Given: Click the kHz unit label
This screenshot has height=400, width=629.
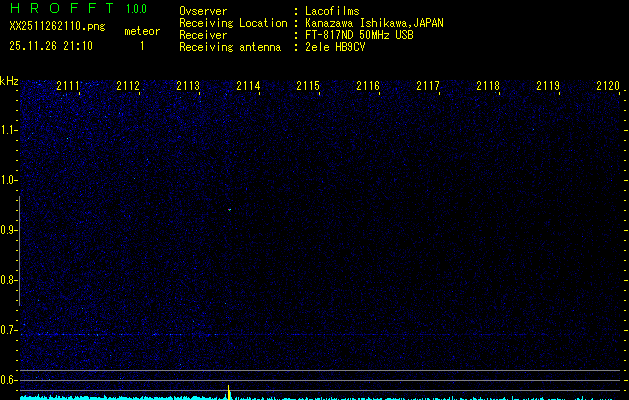Looking at the screenshot, I should (9, 80).
